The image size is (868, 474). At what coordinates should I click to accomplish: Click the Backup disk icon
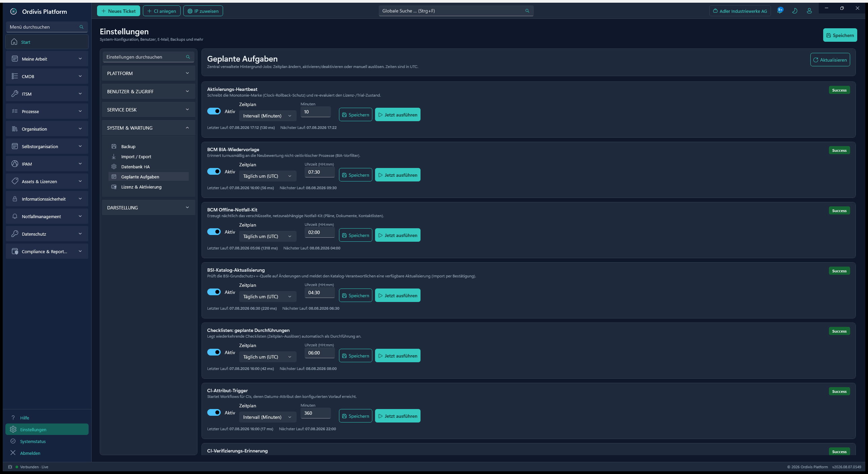click(114, 146)
